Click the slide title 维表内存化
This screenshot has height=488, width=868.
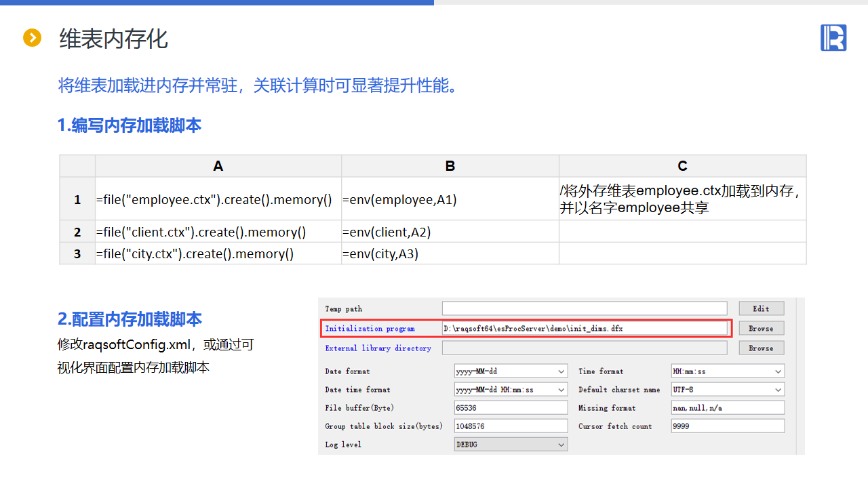tap(114, 39)
